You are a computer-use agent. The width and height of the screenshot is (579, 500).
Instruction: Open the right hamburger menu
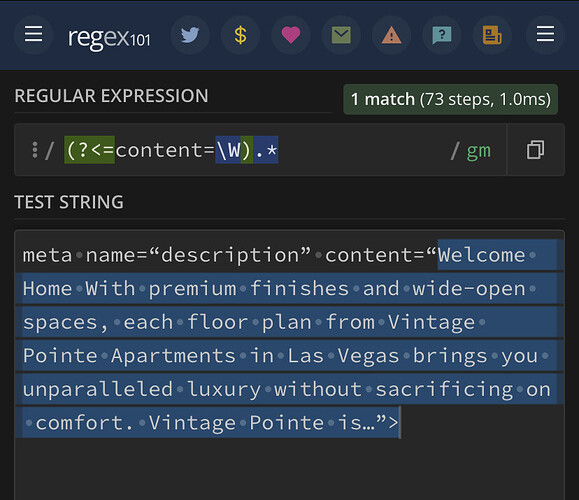point(545,35)
